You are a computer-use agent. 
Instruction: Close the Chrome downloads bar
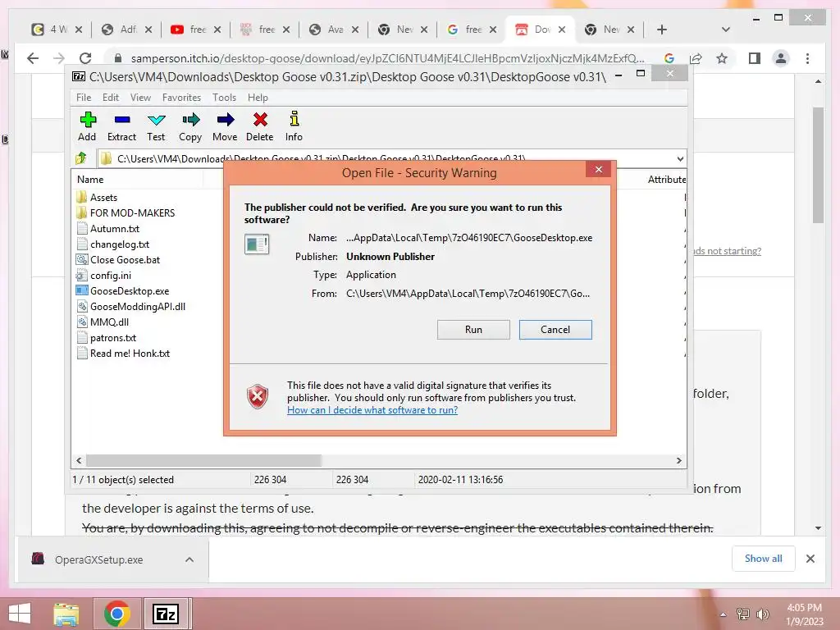[x=810, y=559]
